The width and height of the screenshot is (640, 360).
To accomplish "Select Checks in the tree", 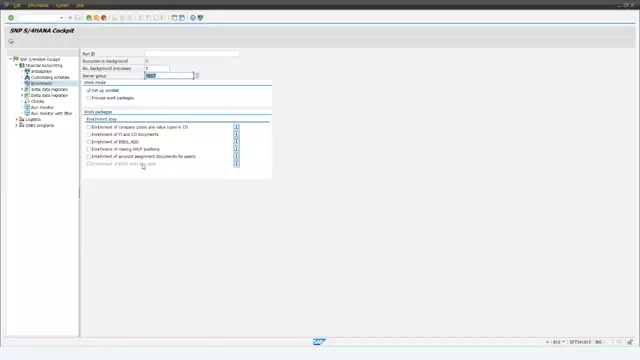I will [x=37, y=101].
